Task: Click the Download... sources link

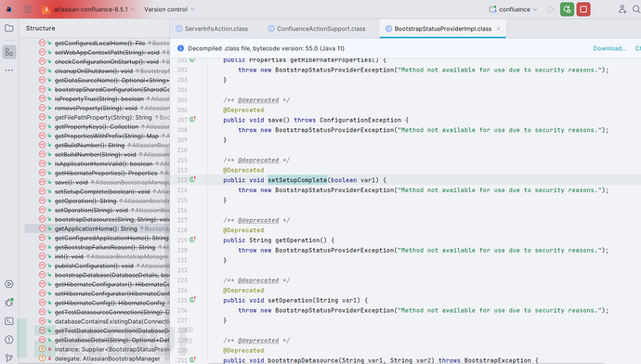Action: 609,48
